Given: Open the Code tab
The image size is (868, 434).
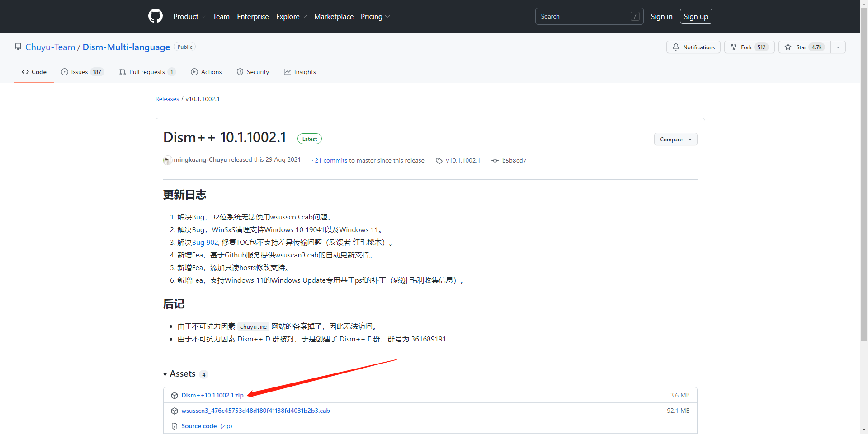Looking at the screenshot, I should click(x=34, y=72).
